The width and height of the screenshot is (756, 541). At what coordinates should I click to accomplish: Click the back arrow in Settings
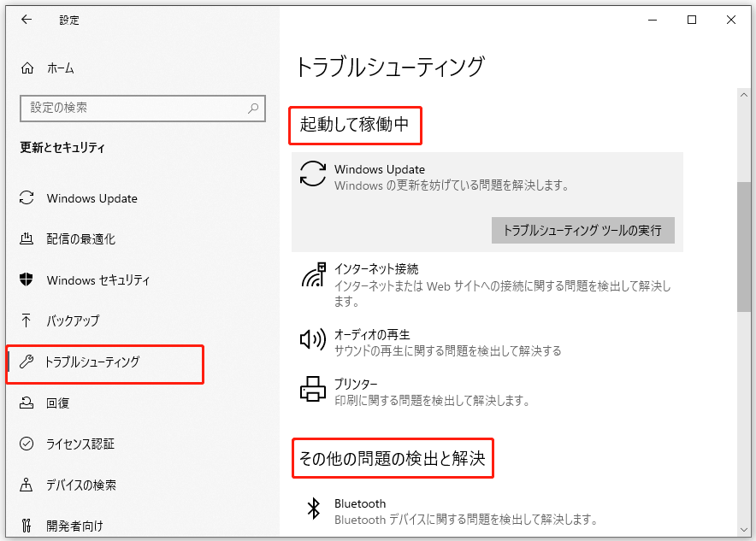click(x=27, y=21)
